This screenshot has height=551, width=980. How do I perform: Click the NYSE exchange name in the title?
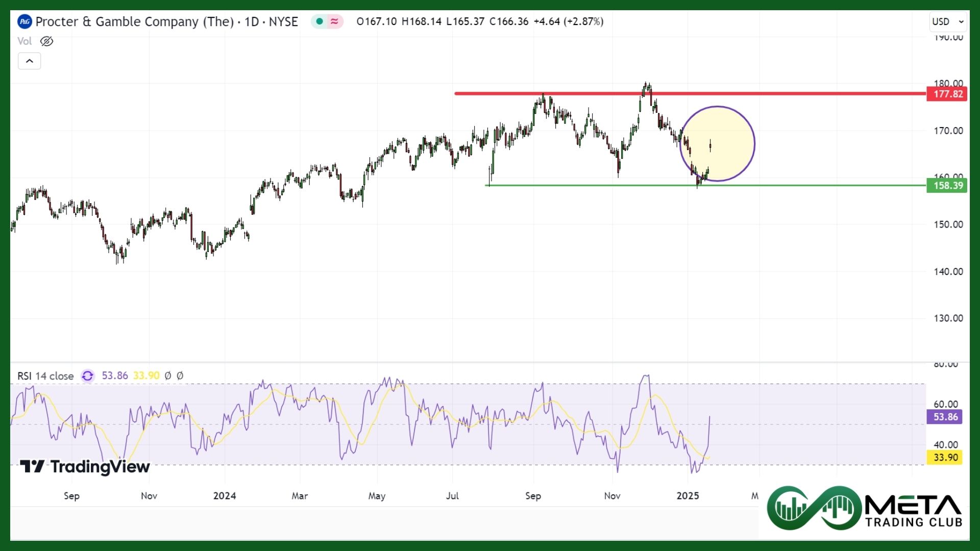tap(283, 21)
